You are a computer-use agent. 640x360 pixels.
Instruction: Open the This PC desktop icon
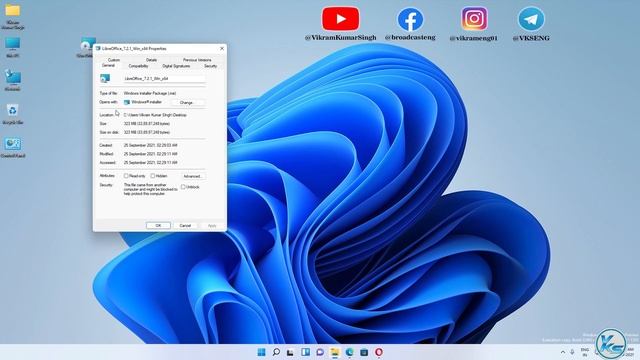coord(13,44)
